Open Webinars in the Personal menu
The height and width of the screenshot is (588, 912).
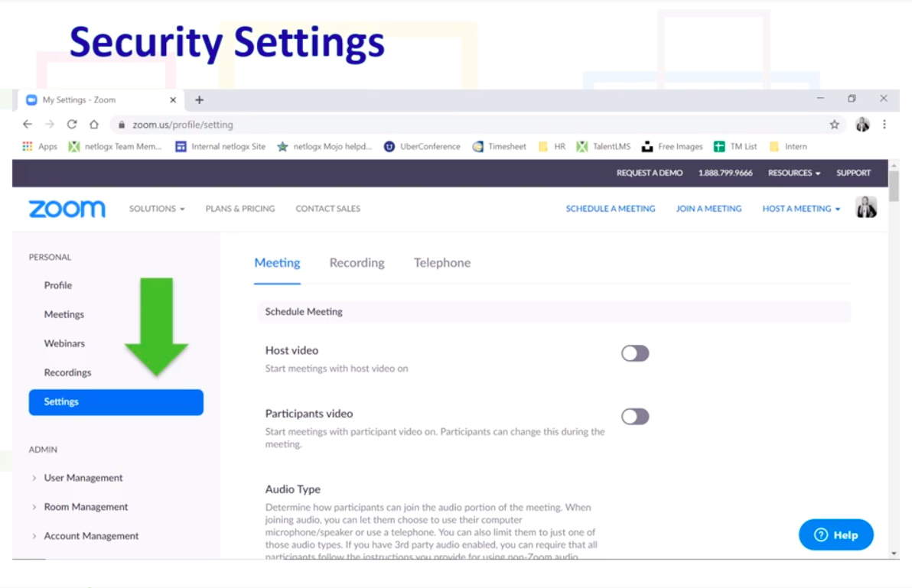(64, 343)
